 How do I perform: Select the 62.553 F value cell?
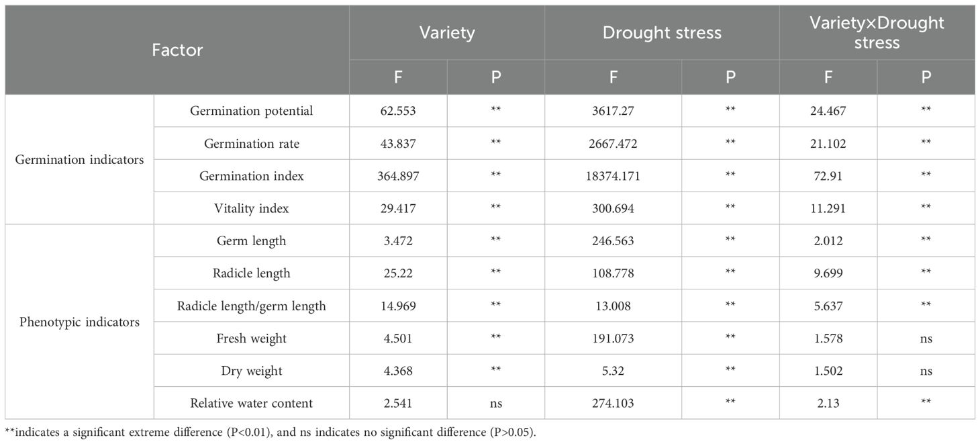pos(397,112)
